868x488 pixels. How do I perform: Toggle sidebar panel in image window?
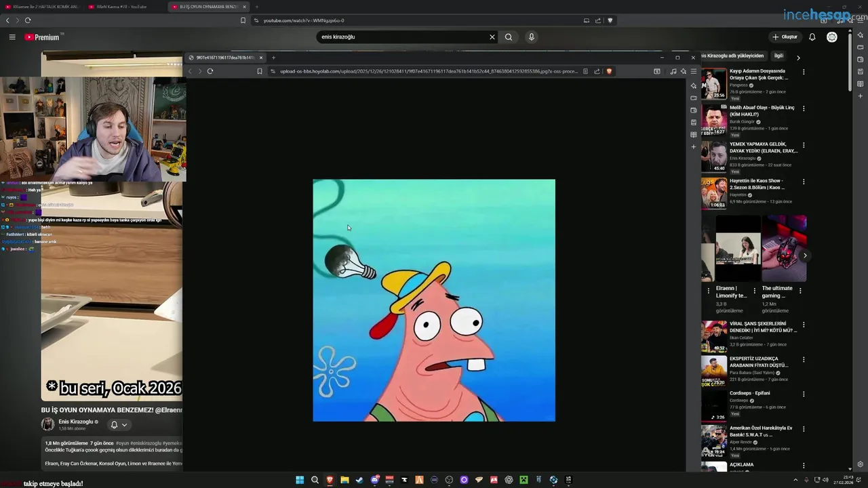pyautogui.click(x=657, y=71)
